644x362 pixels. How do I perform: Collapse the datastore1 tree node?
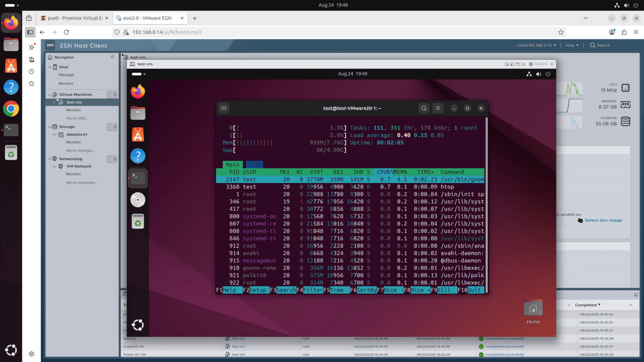[x=54, y=135]
